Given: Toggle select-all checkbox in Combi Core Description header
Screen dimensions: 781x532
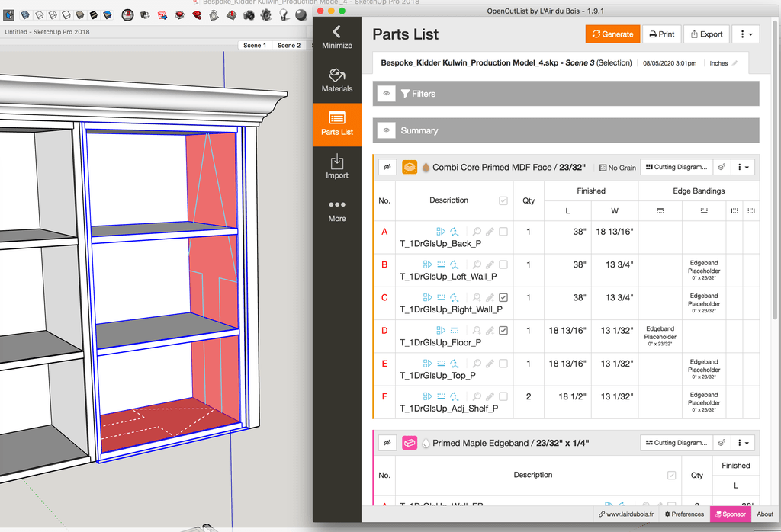Looking at the screenshot, I should coord(503,200).
